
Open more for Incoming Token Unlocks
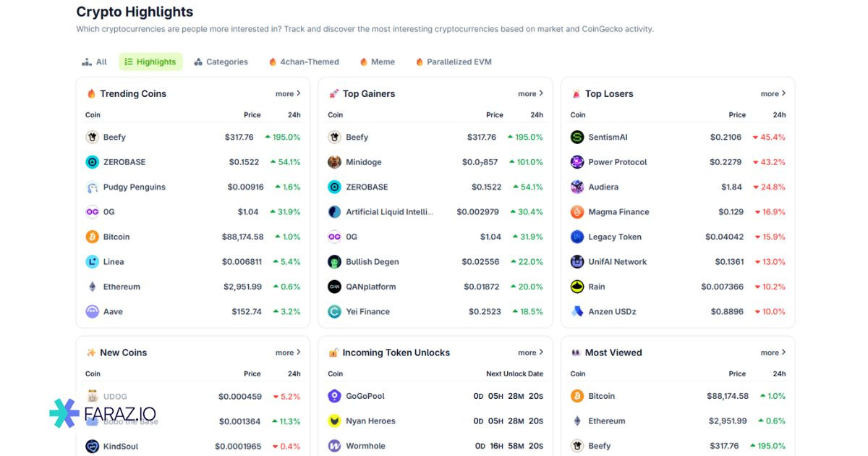pyautogui.click(x=530, y=353)
